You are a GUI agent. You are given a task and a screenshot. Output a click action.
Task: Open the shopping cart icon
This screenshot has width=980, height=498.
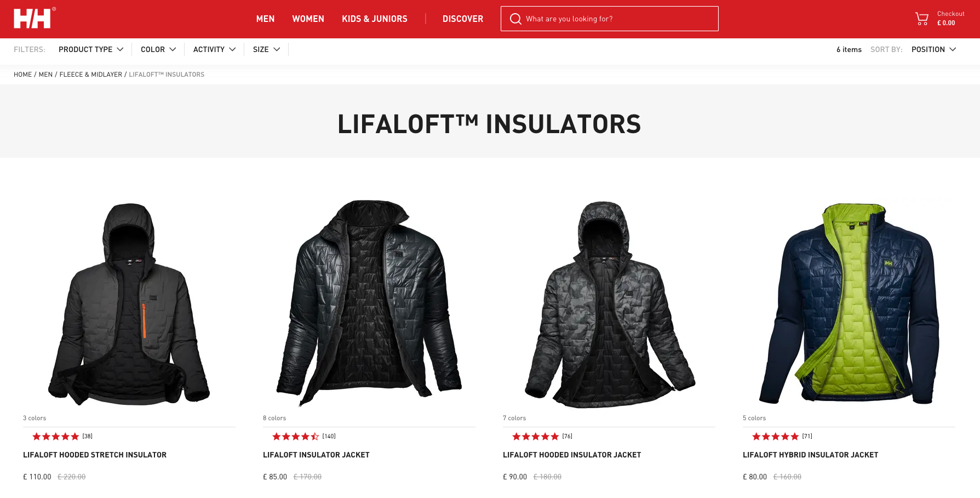pos(922,19)
